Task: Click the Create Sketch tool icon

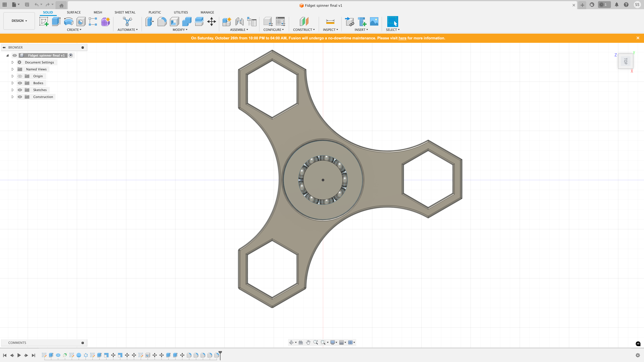Action: pyautogui.click(x=44, y=22)
